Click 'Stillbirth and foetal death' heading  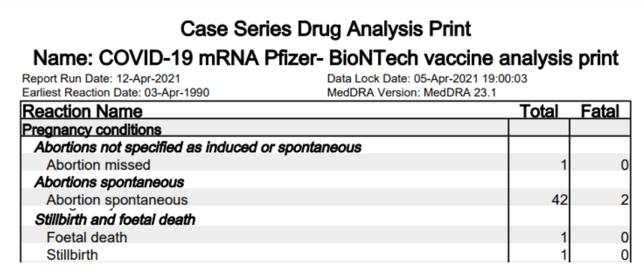115,219
